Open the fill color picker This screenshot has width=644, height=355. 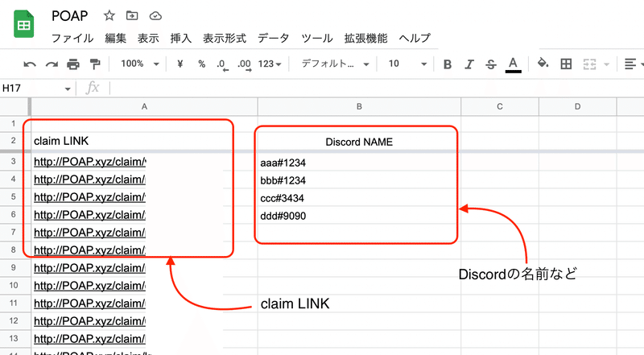click(x=543, y=64)
